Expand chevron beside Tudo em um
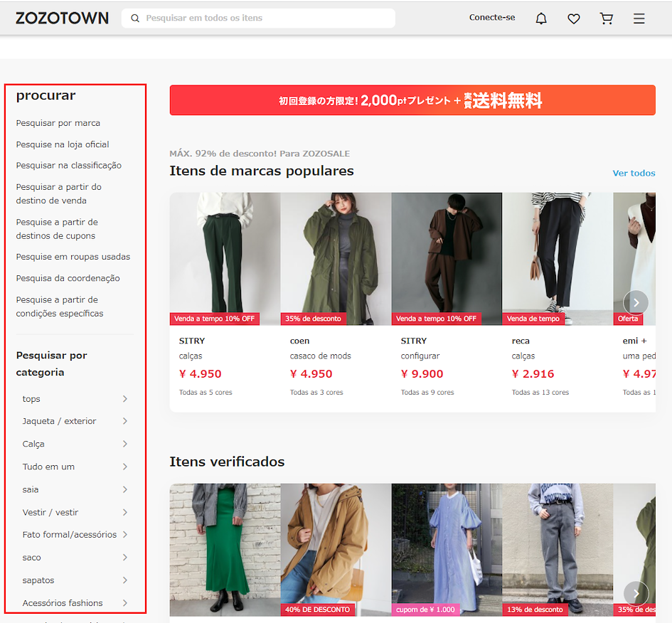Image resolution: width=672 pixels, height=623 pixels. [x=125, y=467]
